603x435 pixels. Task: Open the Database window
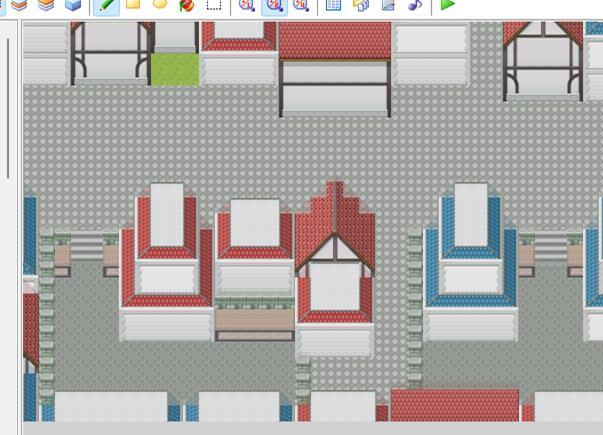pyautogui.click(x=334, y=5)
